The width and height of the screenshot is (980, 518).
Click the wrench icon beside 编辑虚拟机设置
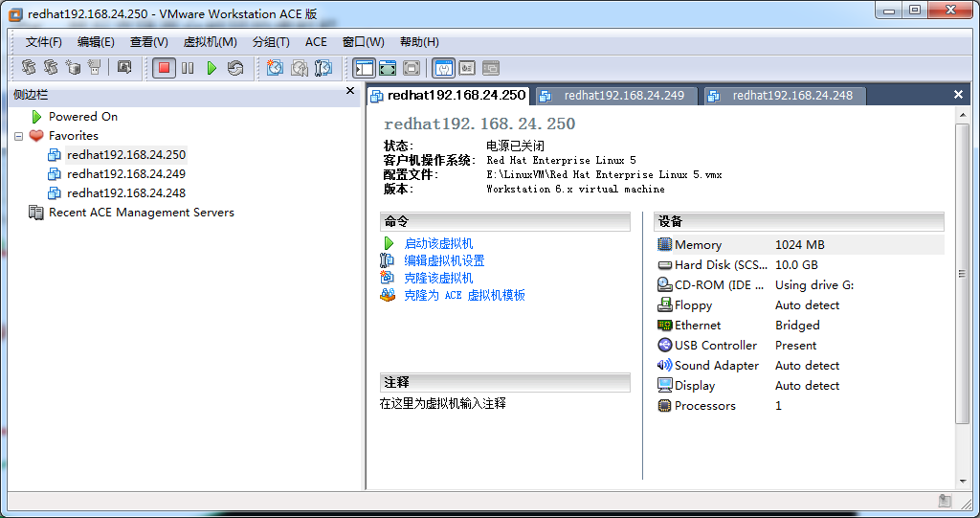[388, 260]
